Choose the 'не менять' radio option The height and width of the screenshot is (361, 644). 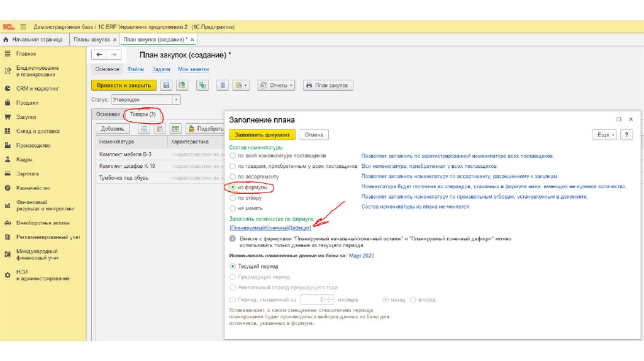(233, 208)
